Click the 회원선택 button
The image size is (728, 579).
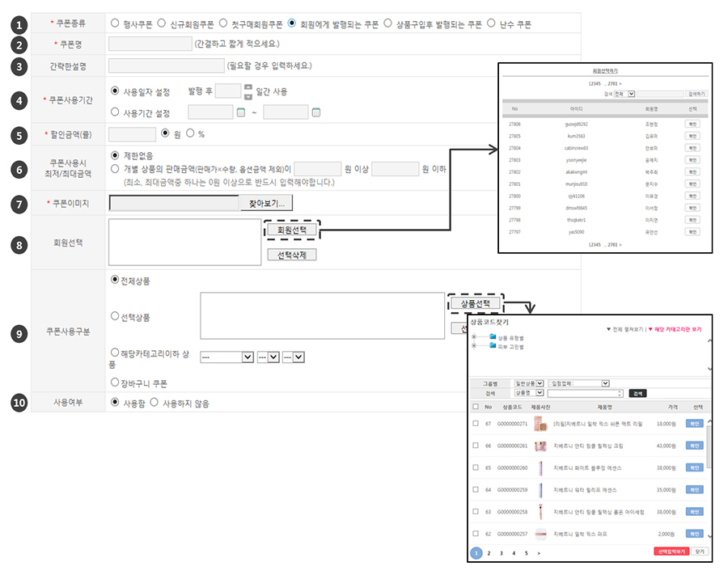[x=291, y=230]
